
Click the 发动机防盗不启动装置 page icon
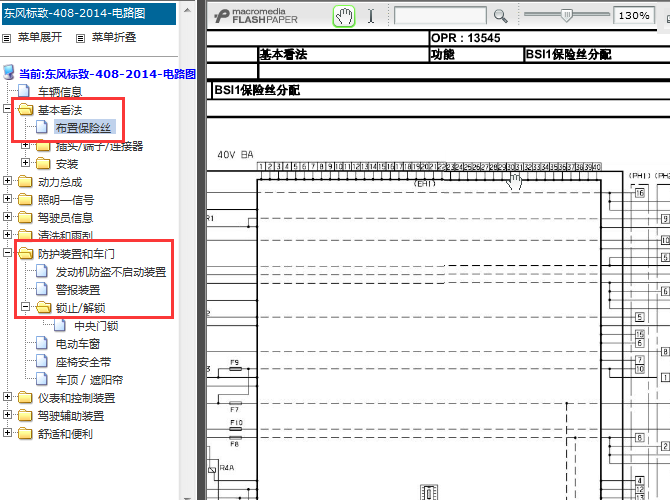pos(42,271)
